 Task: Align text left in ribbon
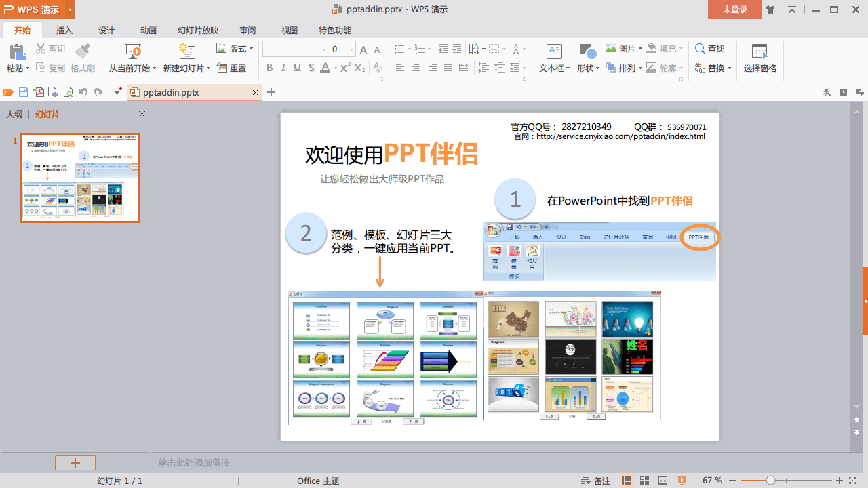coord(400,68)
